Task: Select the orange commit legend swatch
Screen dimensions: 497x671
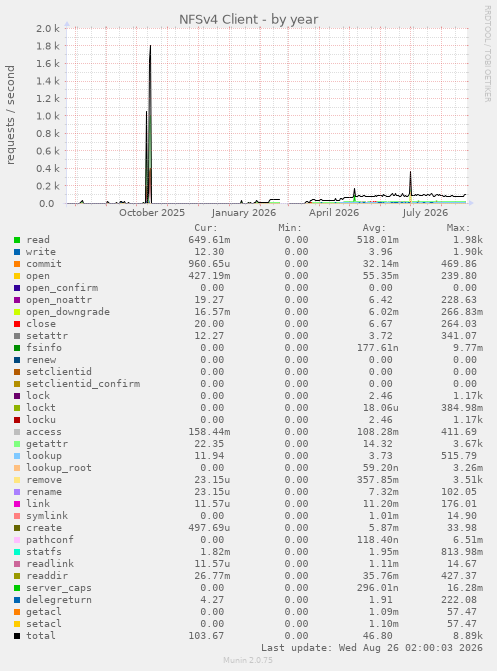Action: (17, 264)
